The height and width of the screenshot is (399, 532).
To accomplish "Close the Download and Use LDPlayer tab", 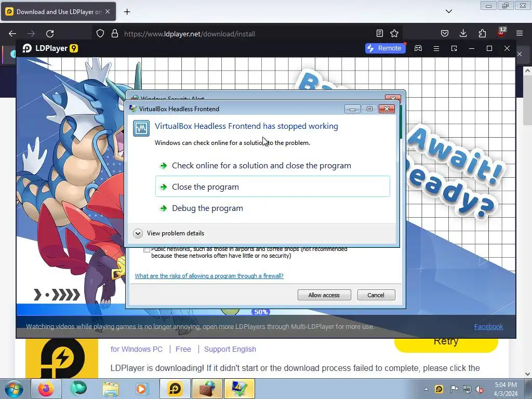I will pos(108,11).
